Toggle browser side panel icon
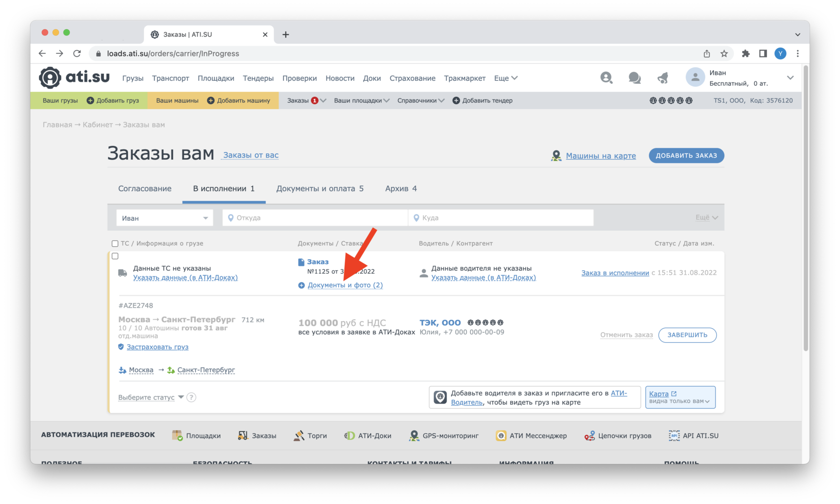This screenshot has height=504, width=840. pos(763,53)
